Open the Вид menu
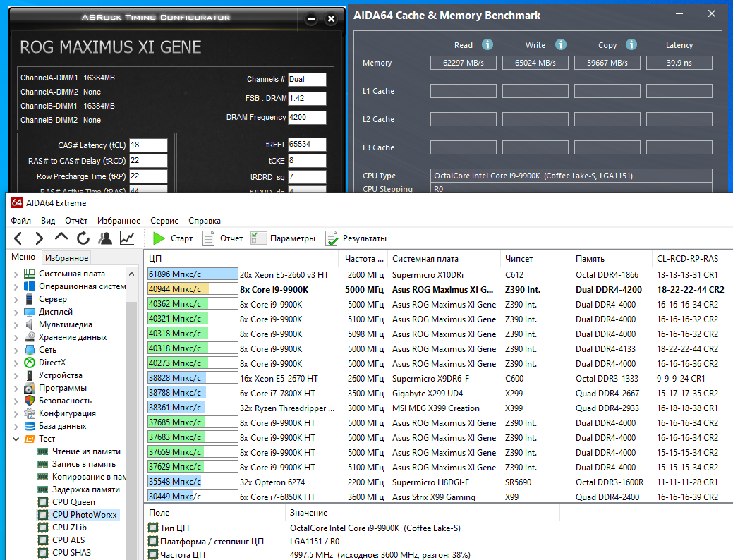The height and width of the screenshot is (560, 733). pos(48,220)
